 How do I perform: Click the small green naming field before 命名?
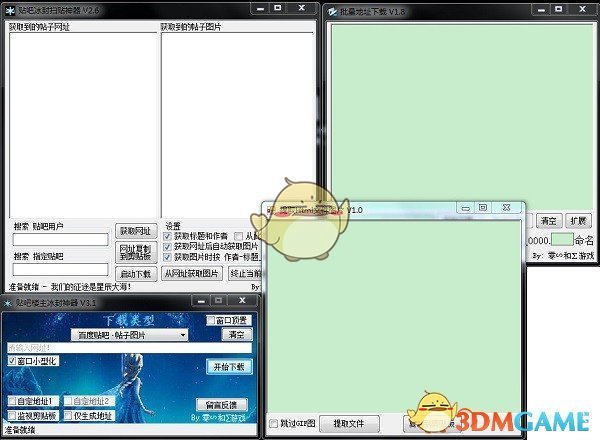pos(562,240)
